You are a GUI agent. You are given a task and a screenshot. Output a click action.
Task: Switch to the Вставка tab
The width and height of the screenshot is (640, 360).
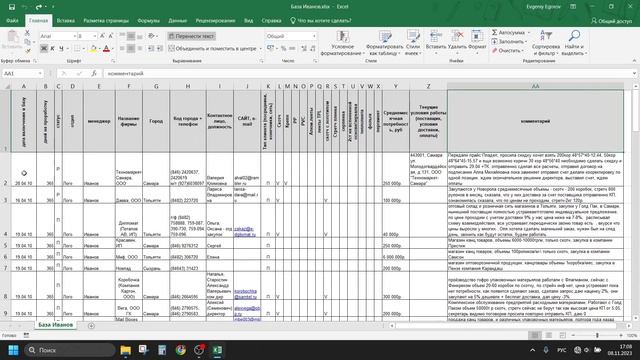(66, 21)
